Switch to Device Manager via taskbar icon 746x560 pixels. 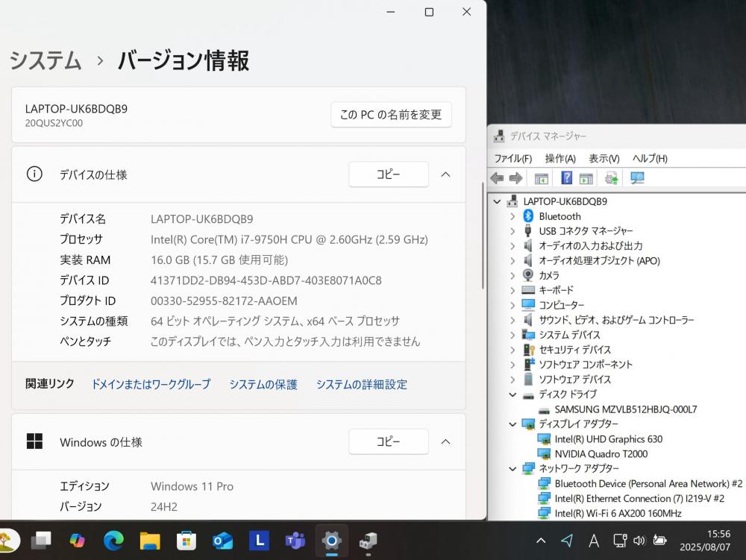tap(368, 541)
